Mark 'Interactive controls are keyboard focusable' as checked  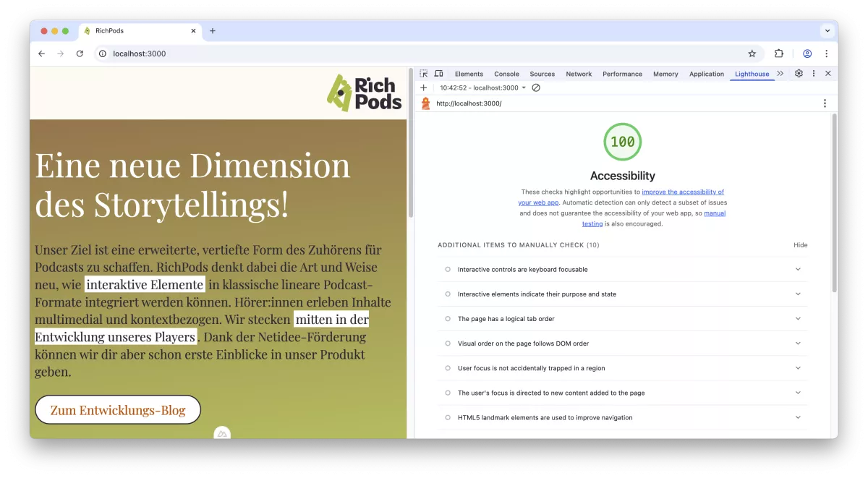click(447, 269)
